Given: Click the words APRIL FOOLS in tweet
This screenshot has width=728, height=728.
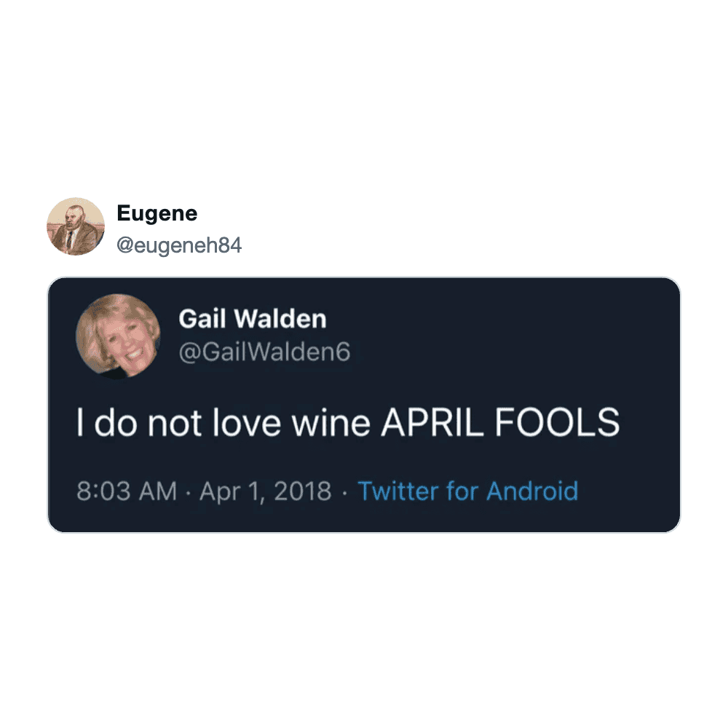Looking at the screenshot, I should [501, 422].
